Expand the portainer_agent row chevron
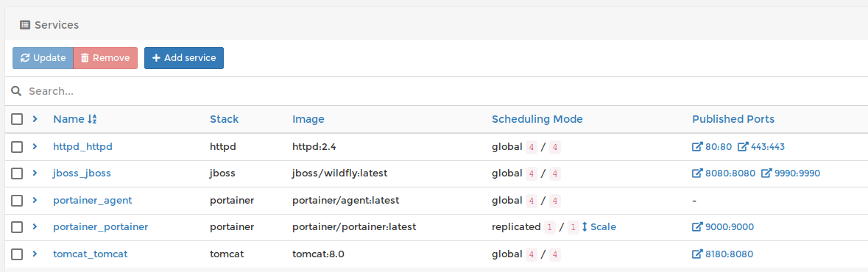The width and height of the screenshot is (868, 272). [x=35, y=199]
